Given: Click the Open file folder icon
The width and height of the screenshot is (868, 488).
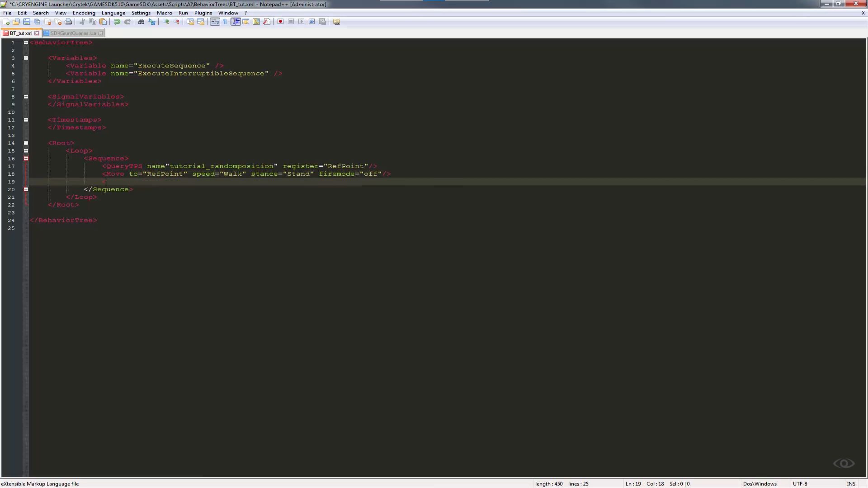Looking at the screenshot, I should coord(16,22).
